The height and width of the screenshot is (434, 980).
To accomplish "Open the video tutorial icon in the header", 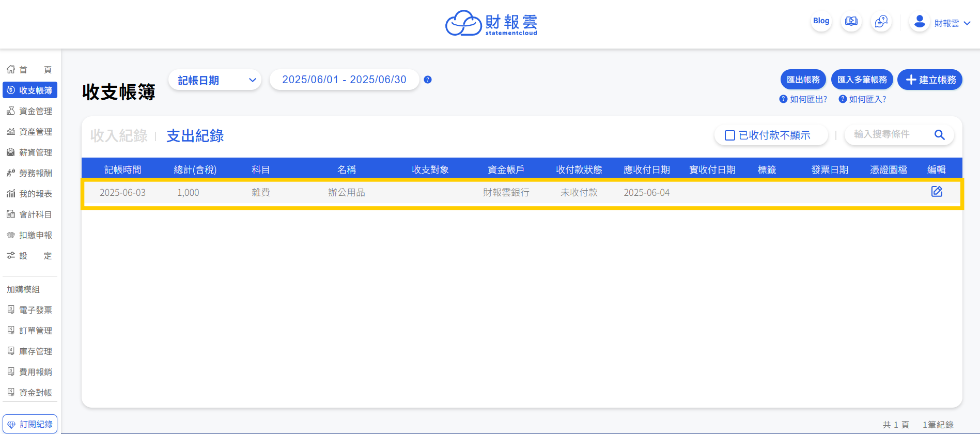I will (851, 22).
